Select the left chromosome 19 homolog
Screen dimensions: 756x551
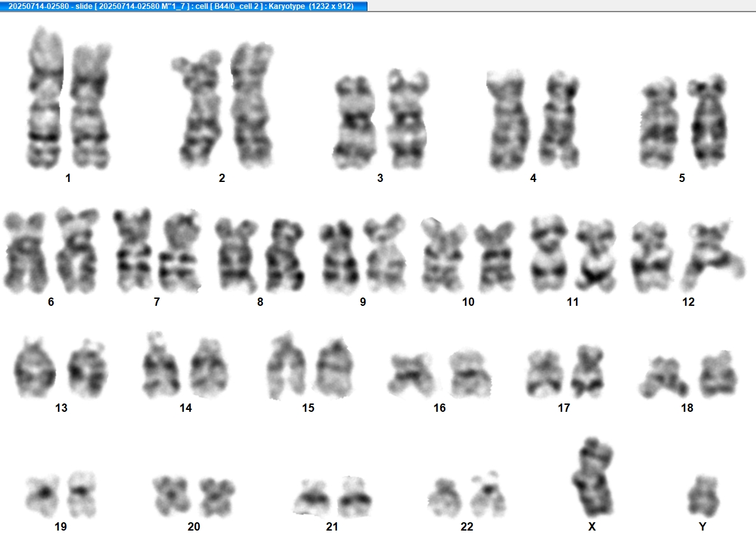coord(43,495)
